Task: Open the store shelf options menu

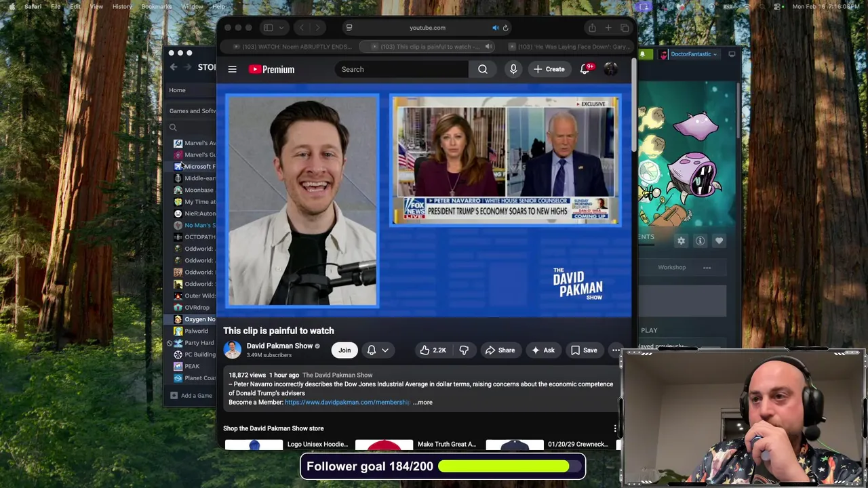Action: point(615,428)
